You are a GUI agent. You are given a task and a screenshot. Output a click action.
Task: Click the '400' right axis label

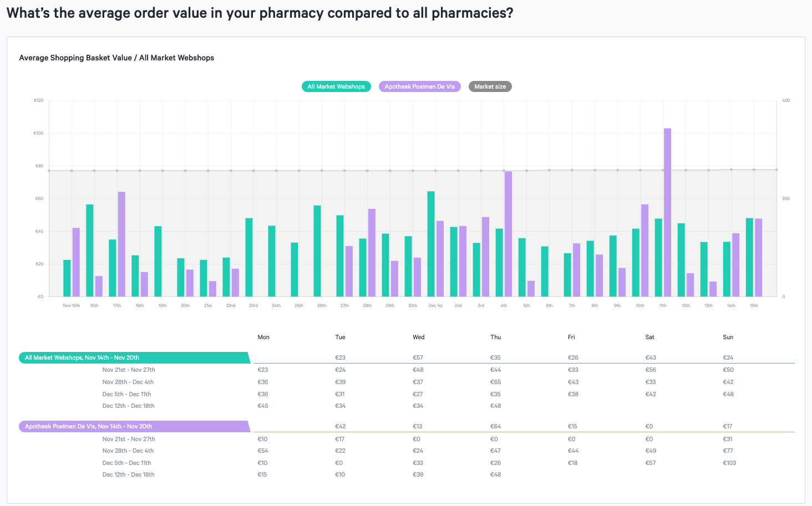(x=786, y=100)
